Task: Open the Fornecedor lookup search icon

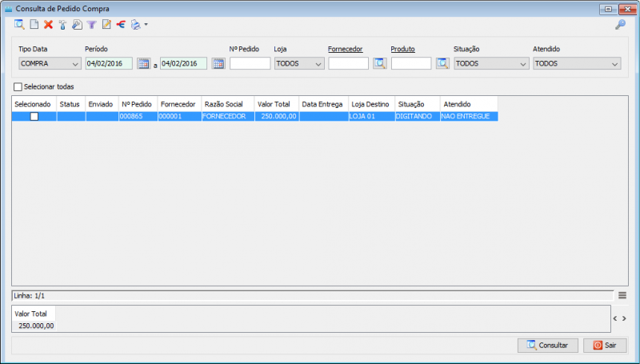Action: point(379,64)
